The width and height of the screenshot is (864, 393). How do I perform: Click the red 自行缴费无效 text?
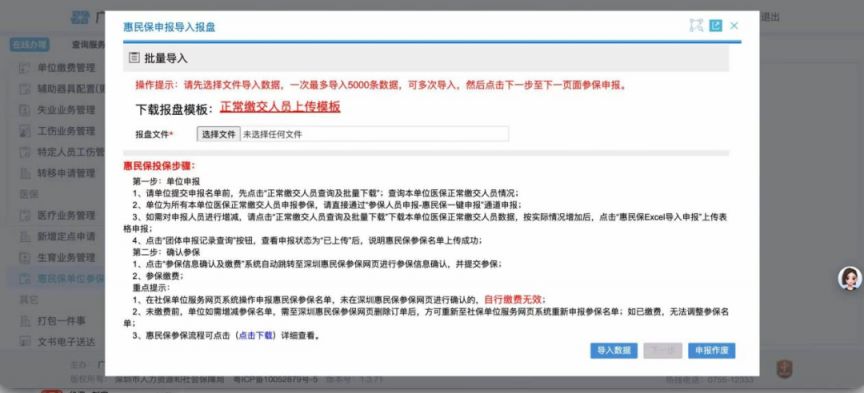click(x=514, y=299)
